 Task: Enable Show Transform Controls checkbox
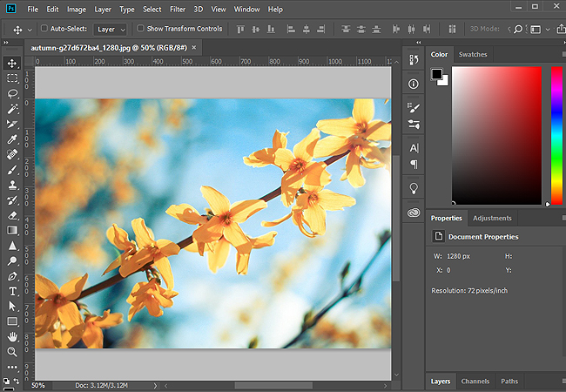pos(140,29)
